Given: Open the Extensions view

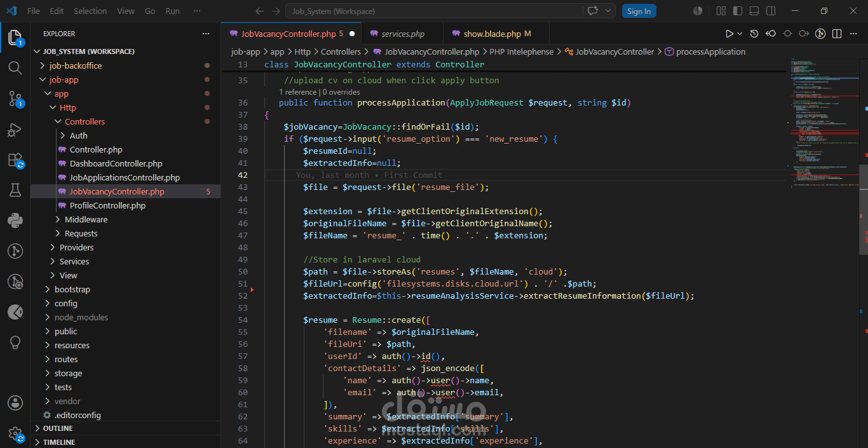Looking at the screenshot, I should pos(15,160).
